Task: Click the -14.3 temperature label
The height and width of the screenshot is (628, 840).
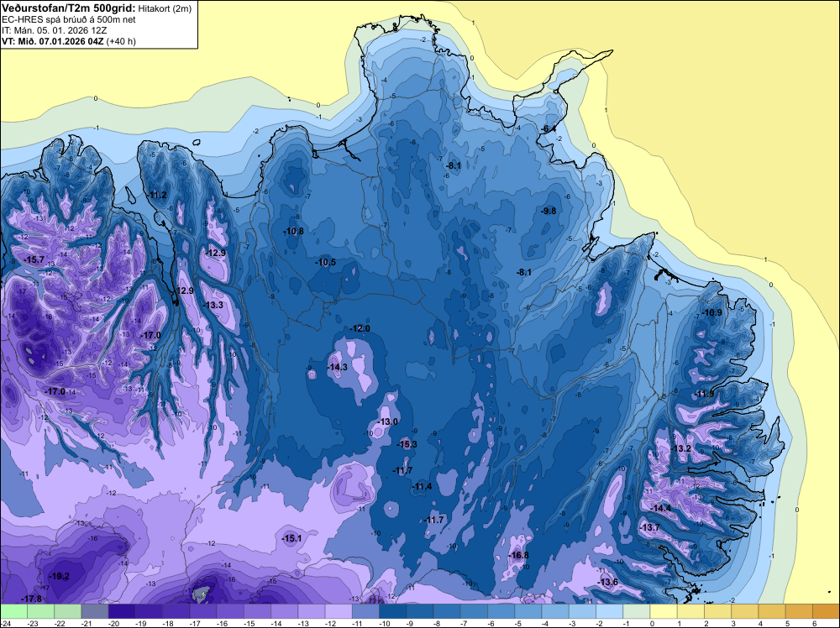Action: click(338, 367)
